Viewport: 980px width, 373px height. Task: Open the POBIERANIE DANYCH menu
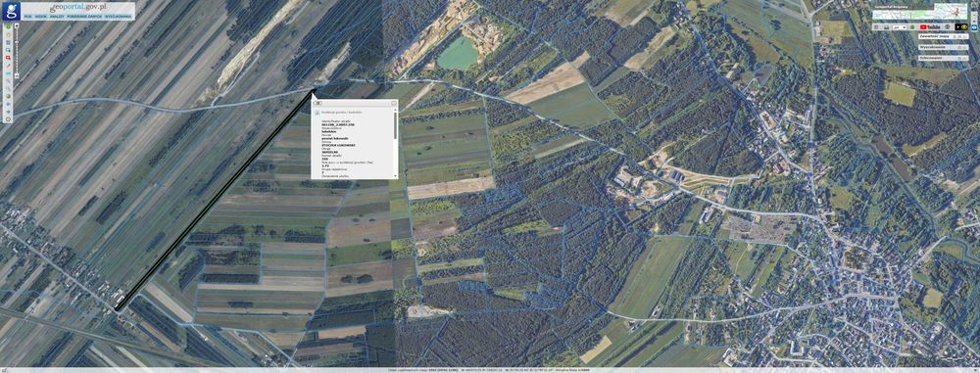[x=84, y=17]
